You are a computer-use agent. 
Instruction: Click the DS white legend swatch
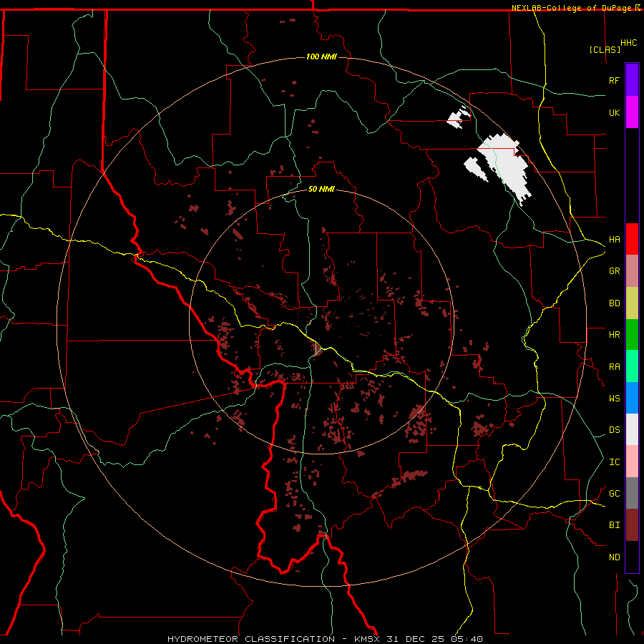point(632,429)
